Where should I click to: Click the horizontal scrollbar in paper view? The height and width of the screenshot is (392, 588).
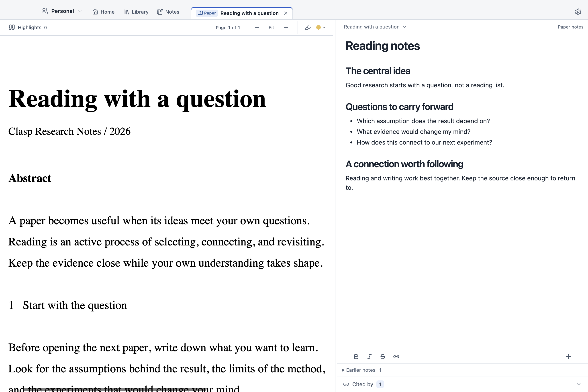(x=115, y=390)
